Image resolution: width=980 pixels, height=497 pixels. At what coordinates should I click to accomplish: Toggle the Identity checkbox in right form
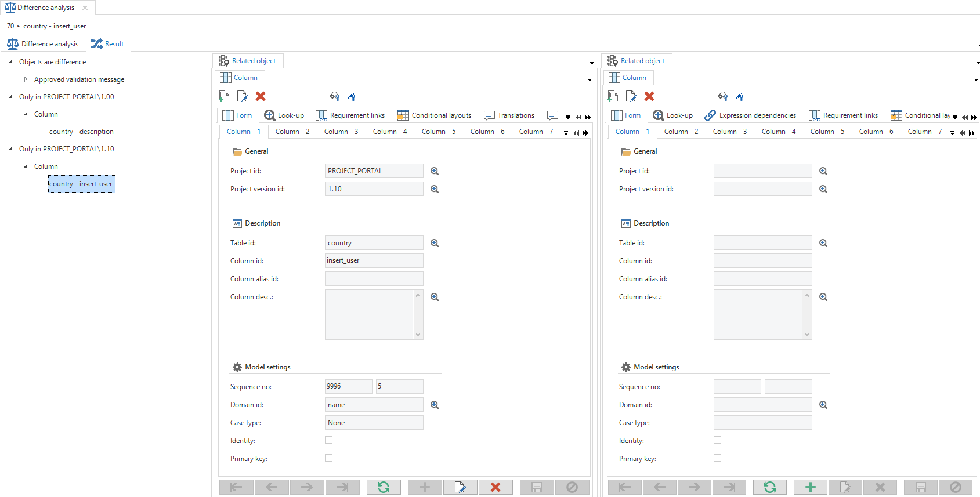[718, 440]
